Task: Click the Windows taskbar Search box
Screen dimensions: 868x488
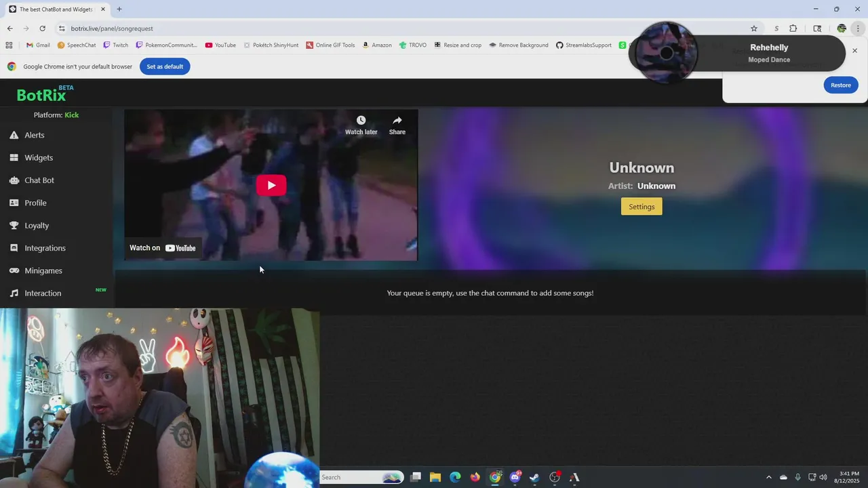Action: 361,477
